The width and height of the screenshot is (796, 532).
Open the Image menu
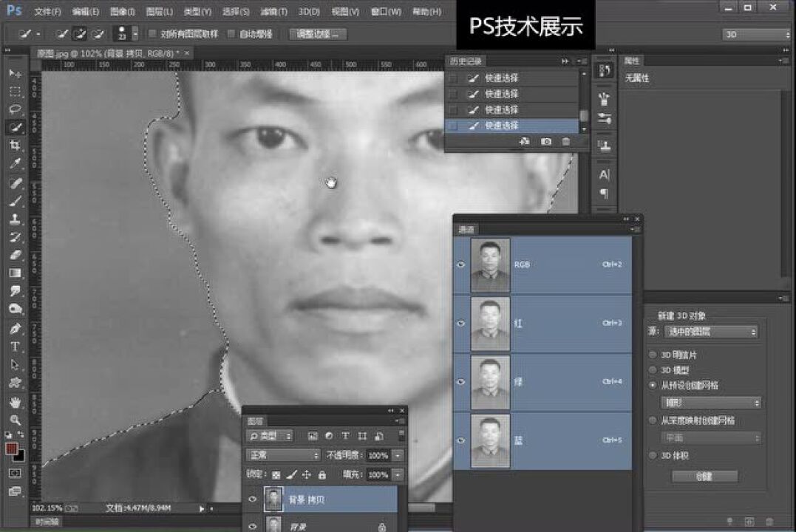(123, 11)
